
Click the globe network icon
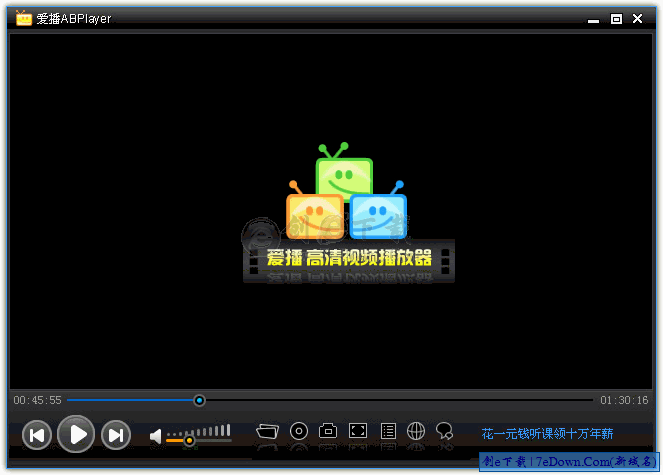click(416, 431)
